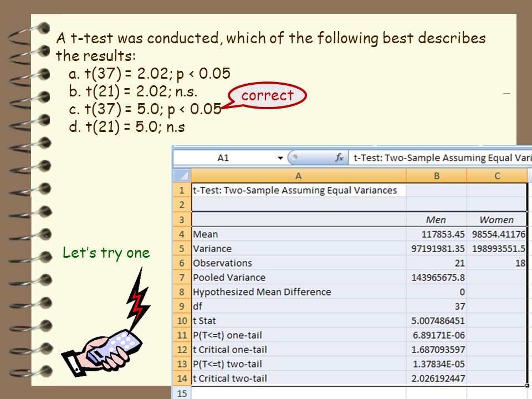Click answer option c. t(37) = 5.0

click(145, 109)
